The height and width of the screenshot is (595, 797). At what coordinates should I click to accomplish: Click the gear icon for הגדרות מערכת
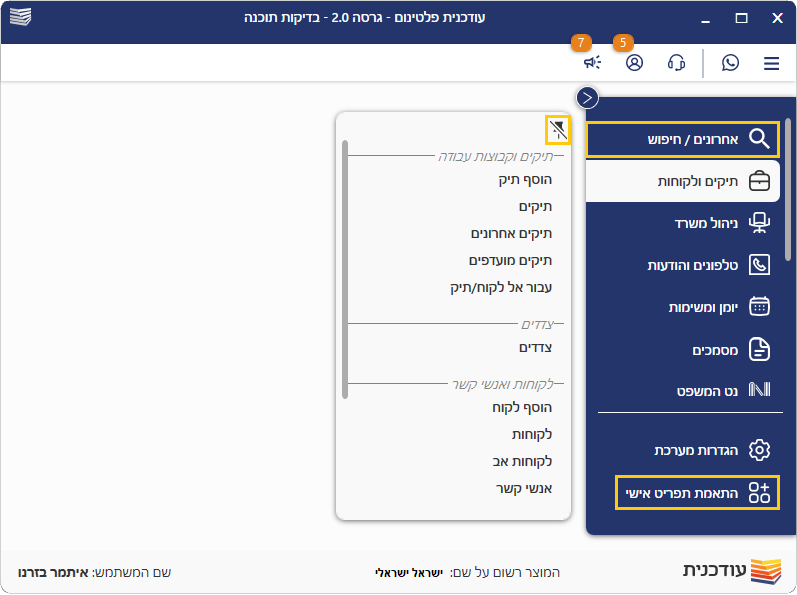point(760,450)
